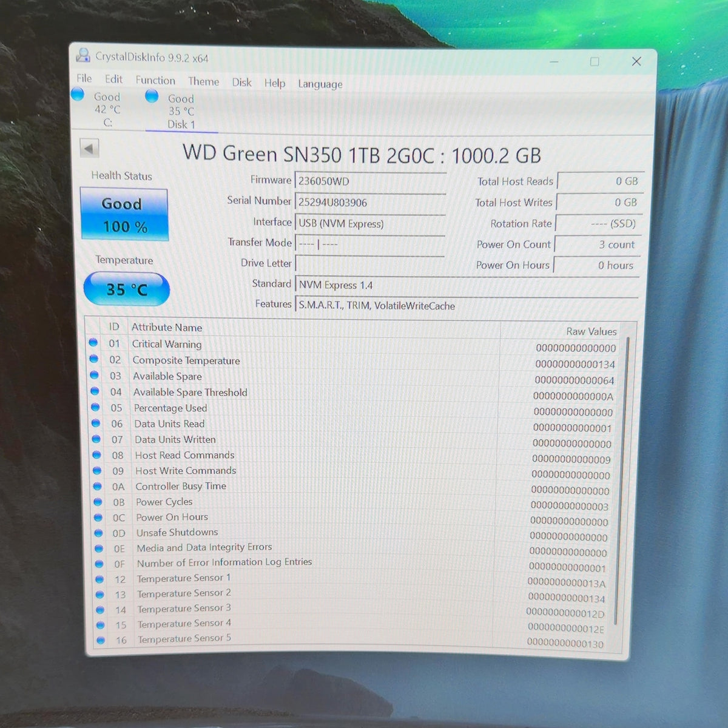Open the Language menu
The image size is (728, 728).
point(320,84)
